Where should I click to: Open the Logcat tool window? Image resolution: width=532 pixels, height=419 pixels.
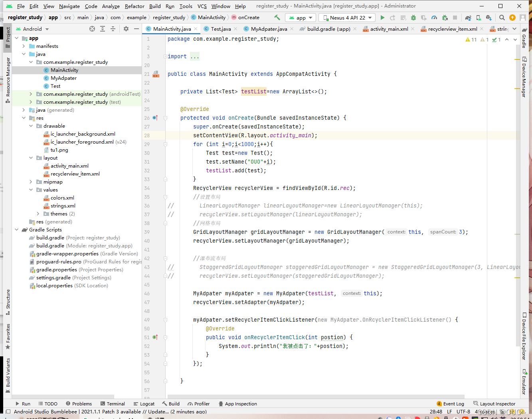tap(144, 404)
